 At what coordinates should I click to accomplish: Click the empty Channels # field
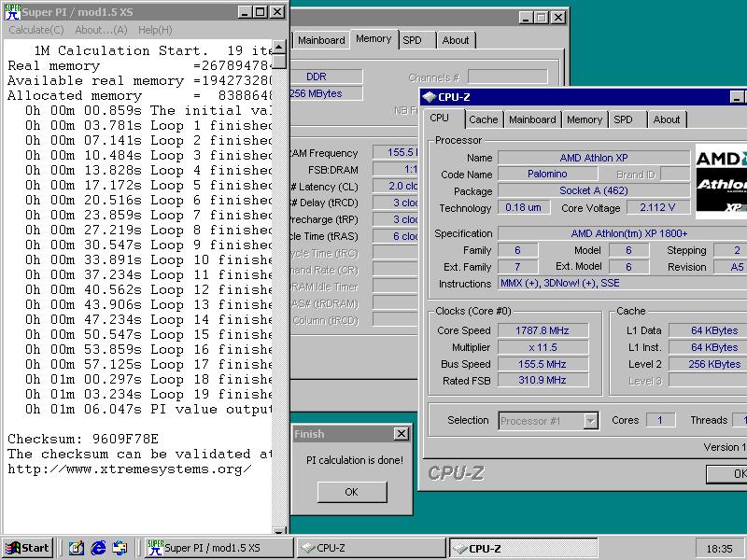click(507, 77)
